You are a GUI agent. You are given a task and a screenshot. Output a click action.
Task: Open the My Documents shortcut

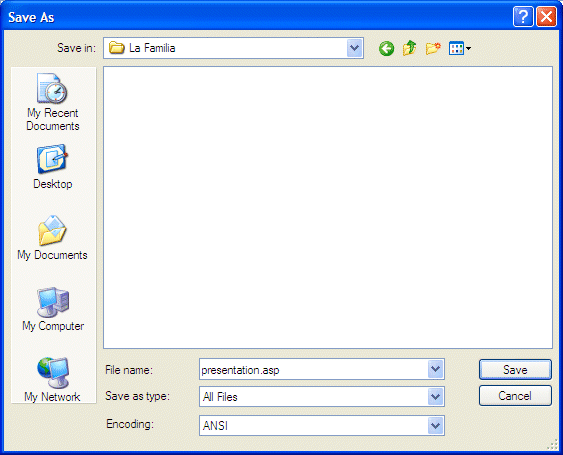pos(53,238)
